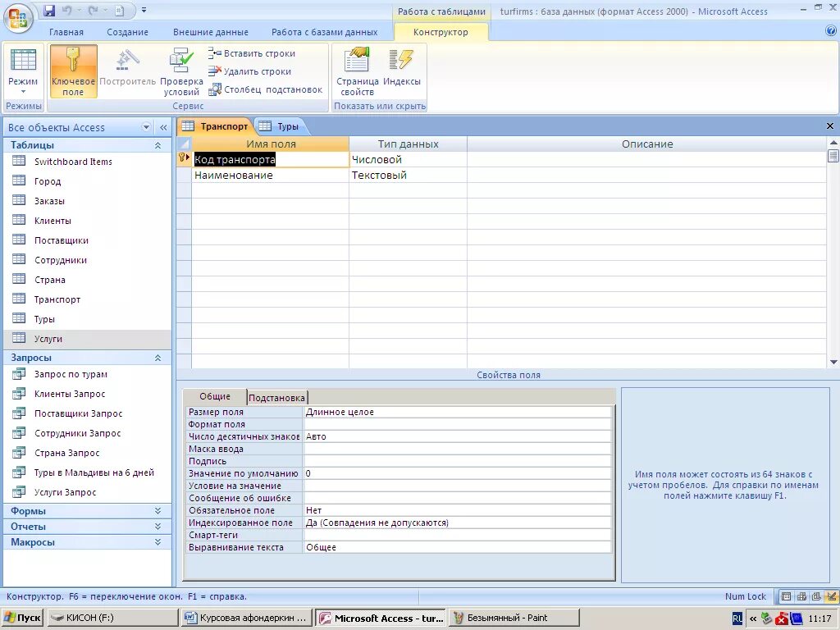The width and height of the screenshot is (840, 630).
Task: Open the query Сотрудники Запрос
Action: tap(78, 433)
